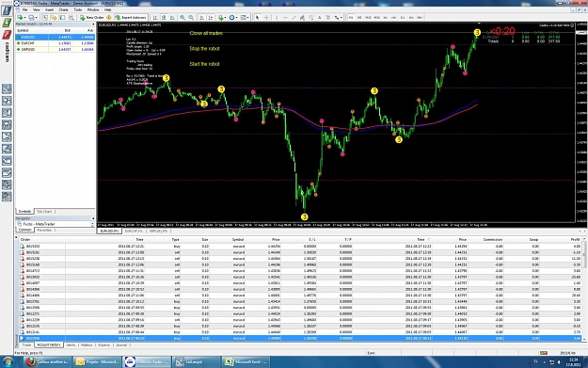Toggle the auto scroll chart icon

point(201,18)
